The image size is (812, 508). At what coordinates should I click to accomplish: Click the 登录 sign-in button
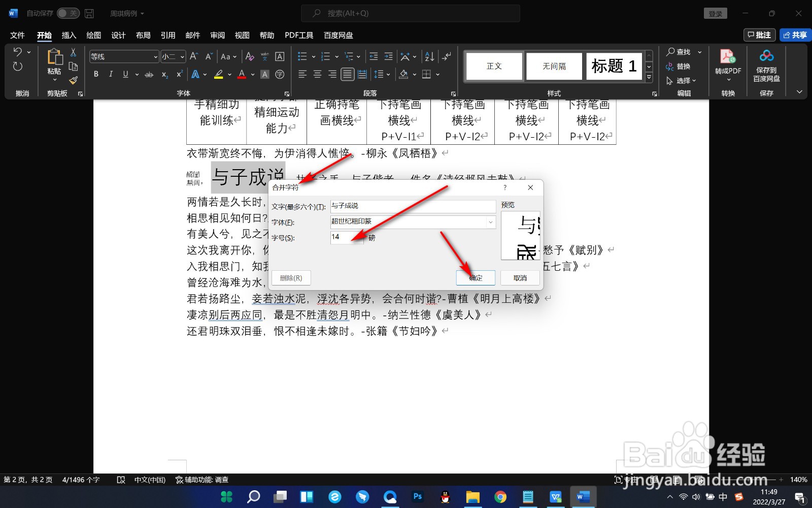(716, 14)
